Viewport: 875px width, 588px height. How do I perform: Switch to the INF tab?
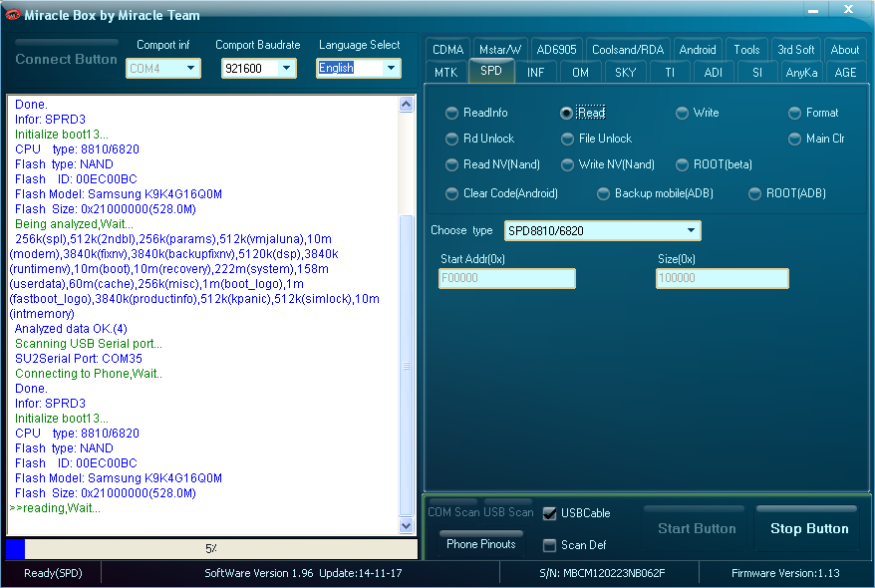536,73
